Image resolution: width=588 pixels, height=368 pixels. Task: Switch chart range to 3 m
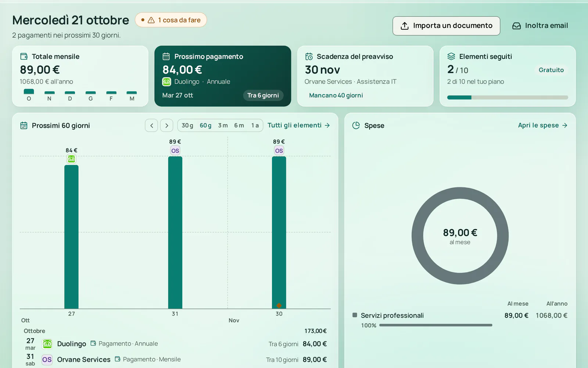pyautogui.click(x=223, y=125)
